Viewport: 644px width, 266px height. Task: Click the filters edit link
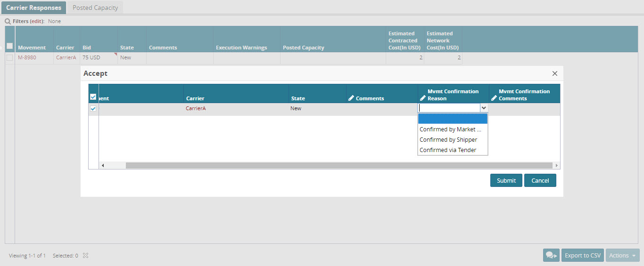pyautogui.click(x=37, y=21)
